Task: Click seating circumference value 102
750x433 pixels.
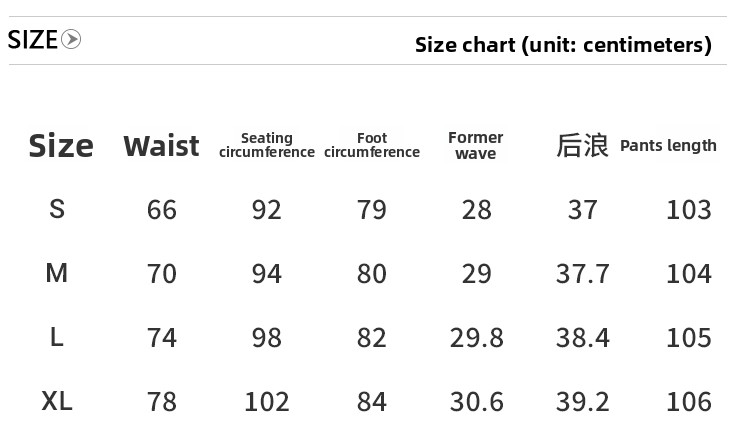Action: click(x=267, y=402)
